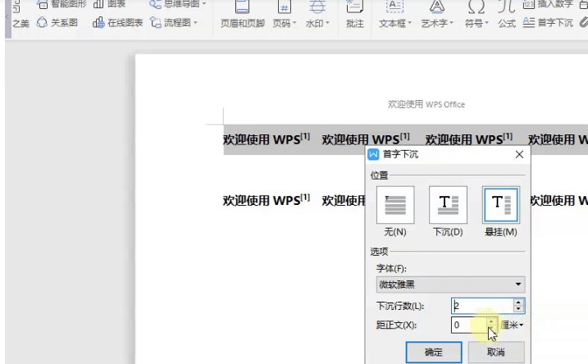Image resolution: width=588 pixels, height=364 pixels.
Task: Click the 确定 button to confirm
Action: pos(433,352)
